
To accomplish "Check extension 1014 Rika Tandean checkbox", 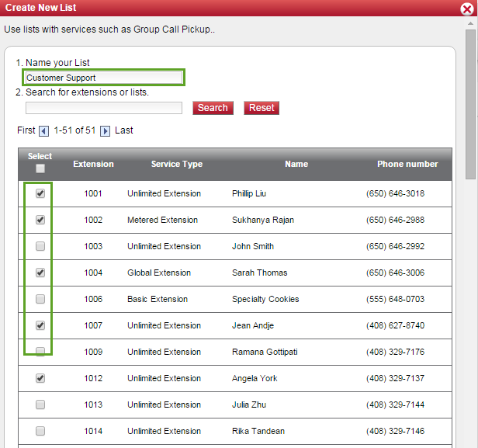I will 40,431.
